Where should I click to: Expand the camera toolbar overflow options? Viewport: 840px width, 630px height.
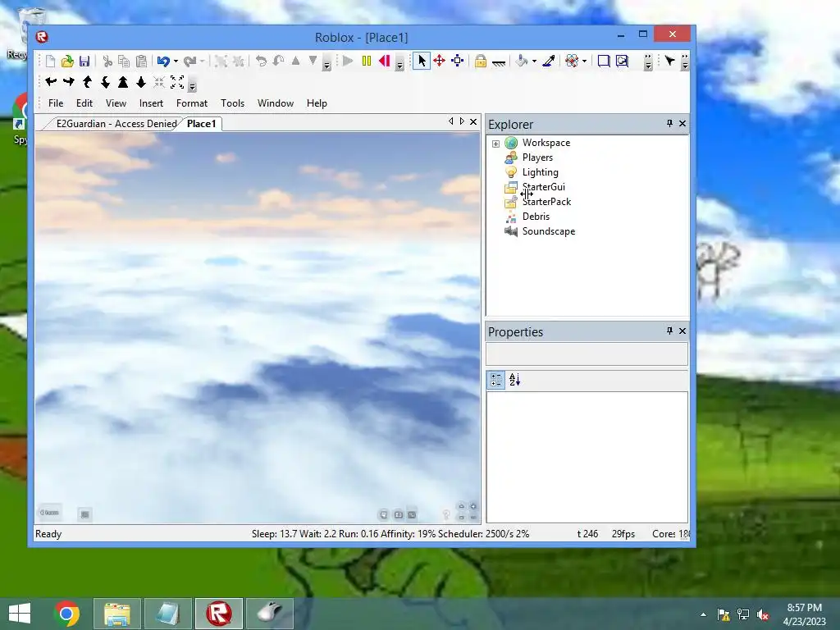192,85
